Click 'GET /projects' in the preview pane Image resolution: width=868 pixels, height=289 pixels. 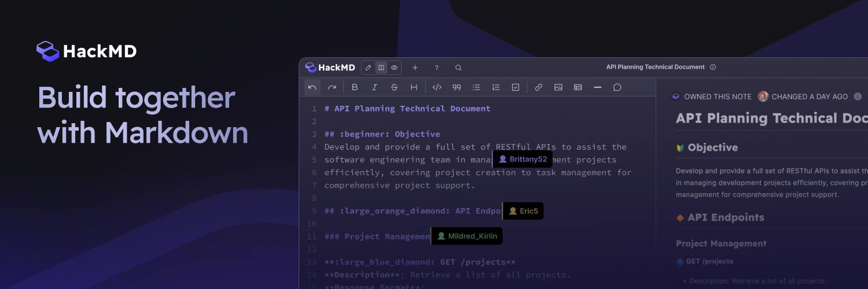click(709, 261)
